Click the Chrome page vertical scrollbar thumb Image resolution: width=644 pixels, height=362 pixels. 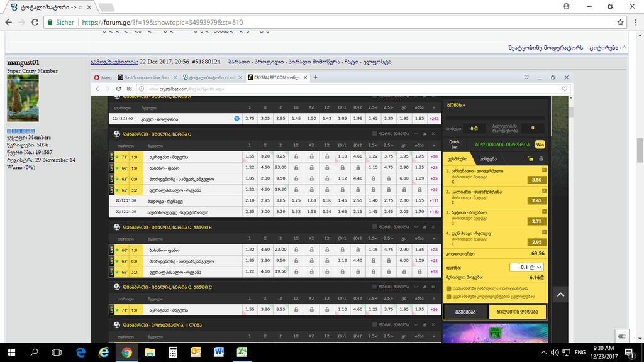pyautogui.click(x=640, y=150)
